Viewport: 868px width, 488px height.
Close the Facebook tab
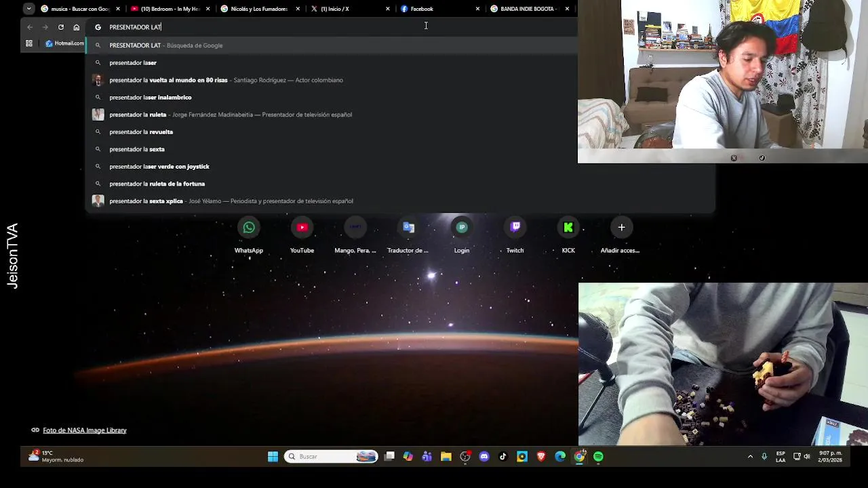477,9
